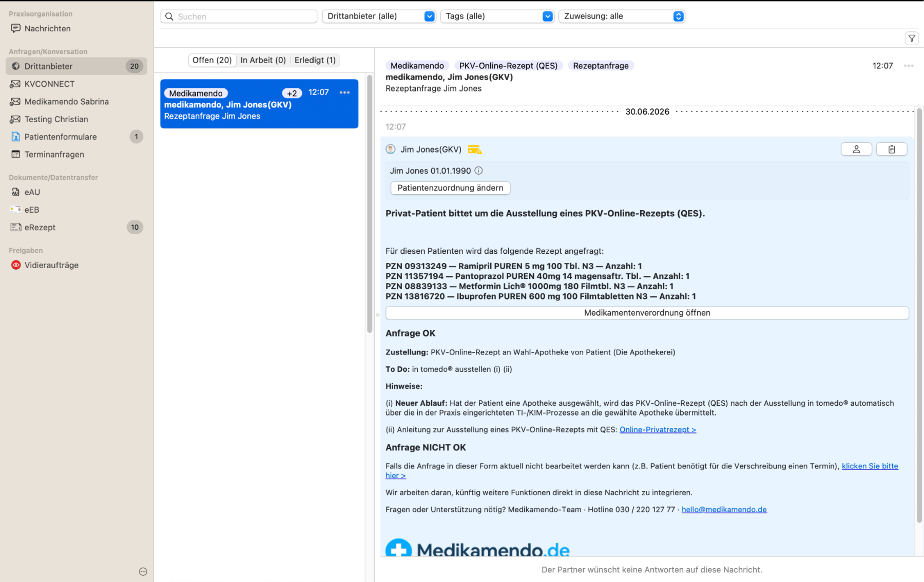Image resolution: width=924 pixels, height=582 pixels.
Task: Click the Medikamendo tag in message header
Action: click(417, 66)
